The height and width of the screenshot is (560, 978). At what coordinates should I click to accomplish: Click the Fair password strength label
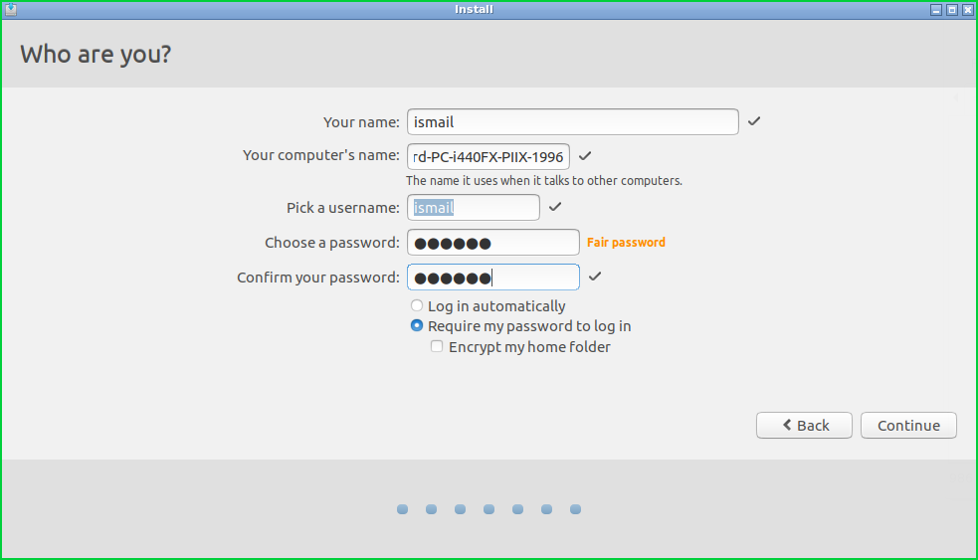tap(626, 243)
